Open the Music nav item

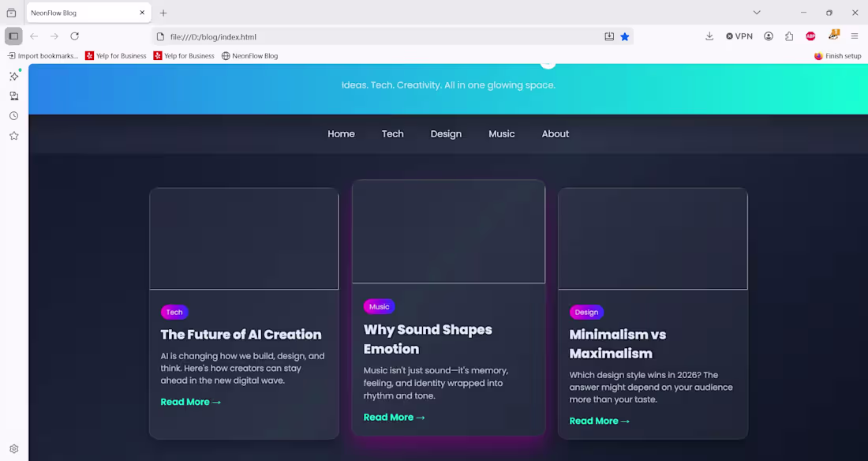coord(502,134)
